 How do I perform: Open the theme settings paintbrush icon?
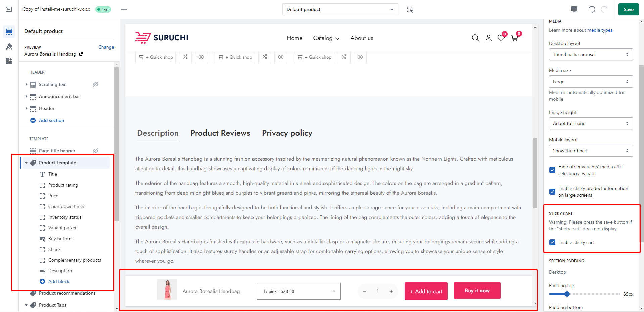point(9,46)
